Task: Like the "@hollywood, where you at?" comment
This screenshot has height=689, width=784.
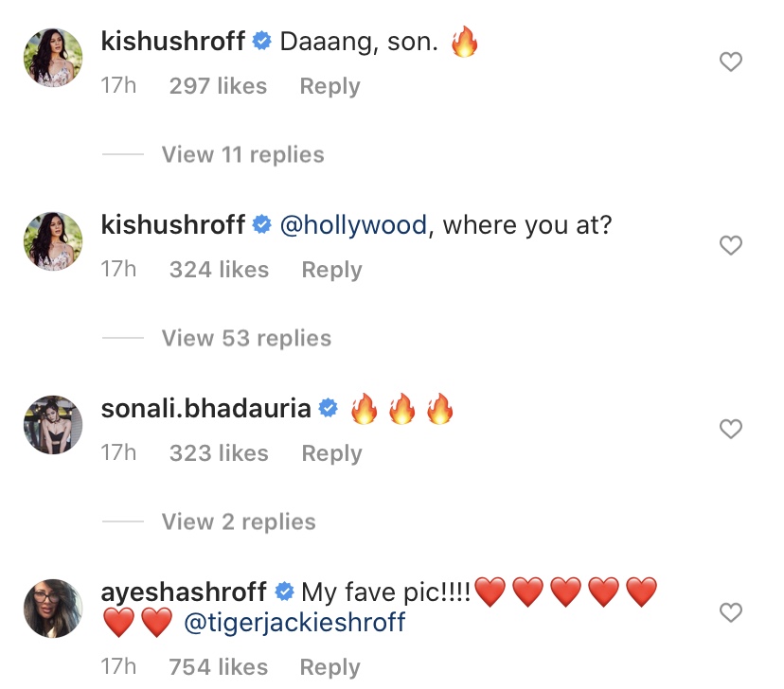Action: coord(731,246)
